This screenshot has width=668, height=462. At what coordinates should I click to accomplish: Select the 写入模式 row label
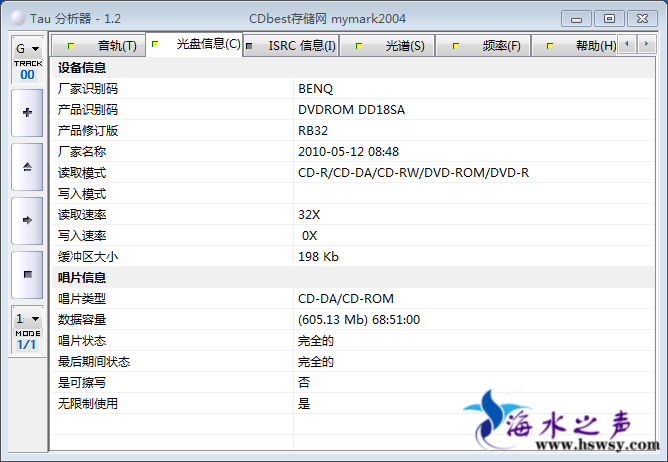82,194
